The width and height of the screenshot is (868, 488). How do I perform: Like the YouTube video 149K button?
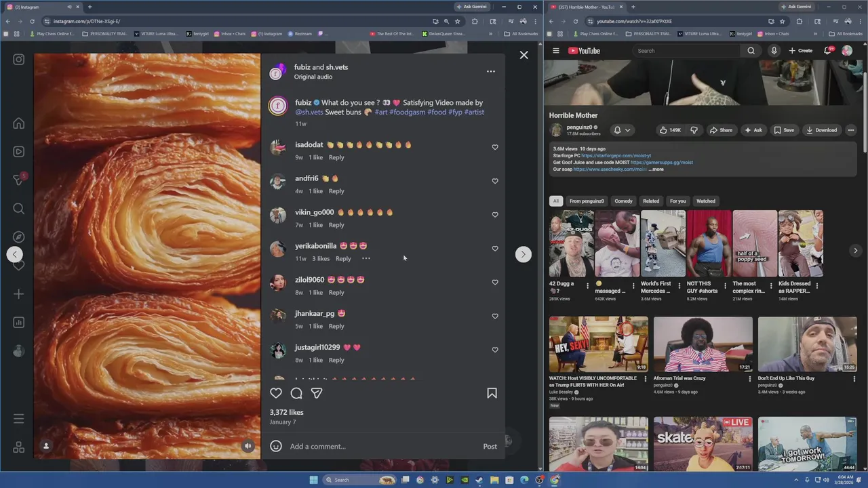(671, 130)
